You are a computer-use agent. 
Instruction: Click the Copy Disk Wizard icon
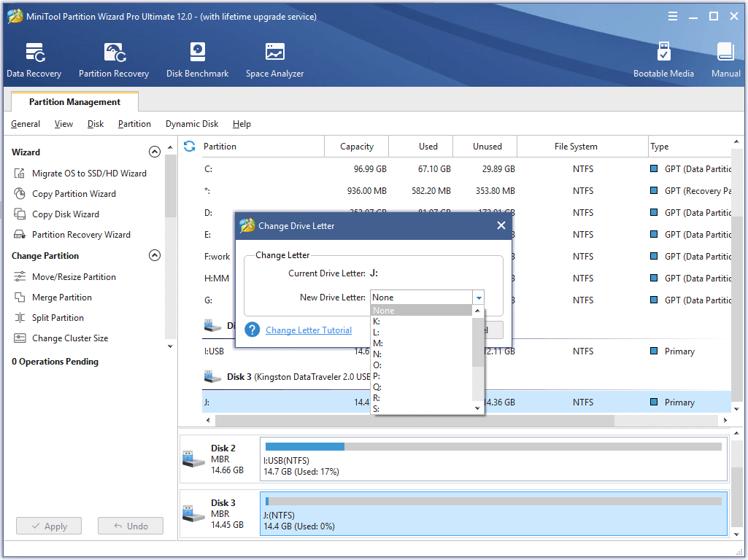click(x=20, y=214)
